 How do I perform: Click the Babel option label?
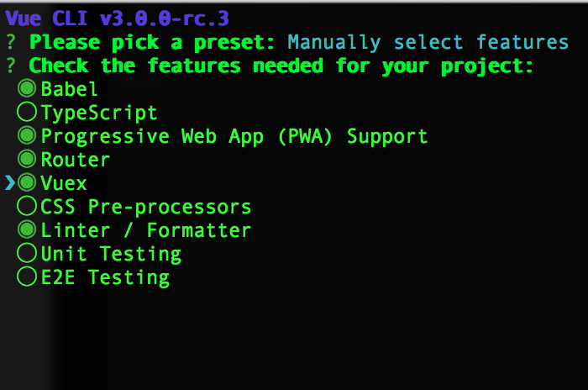[x=70, y=88]
